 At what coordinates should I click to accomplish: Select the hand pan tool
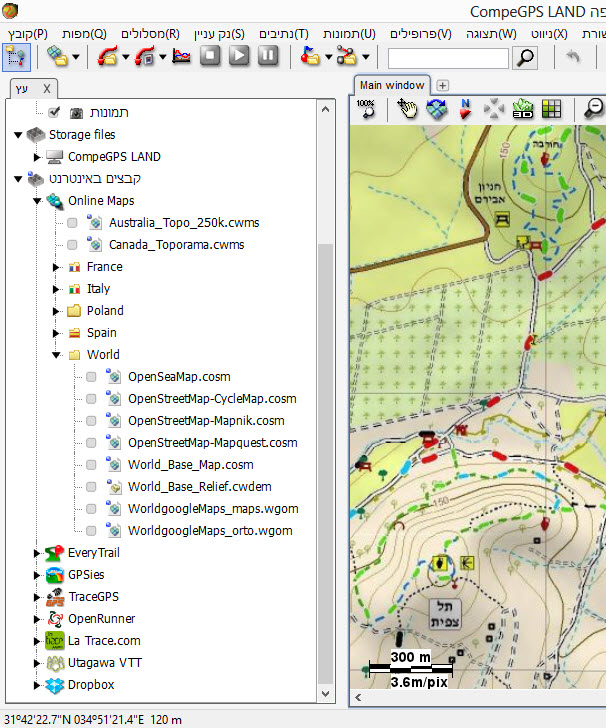click(x=407, y=109)
